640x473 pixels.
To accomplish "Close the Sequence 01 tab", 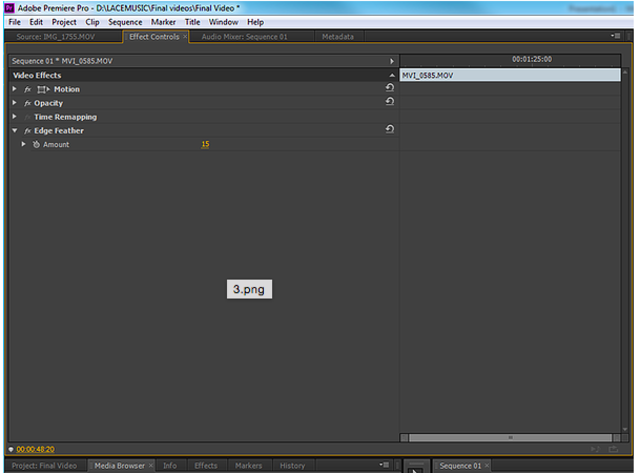I will pyautogui.click(x=487, y=465).
